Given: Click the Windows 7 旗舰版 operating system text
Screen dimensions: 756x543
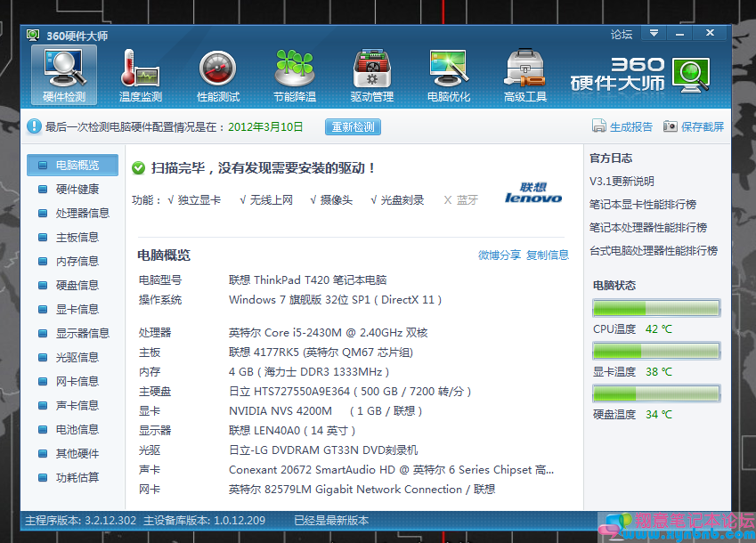Looking at the screenshot, I should [335, 300].
